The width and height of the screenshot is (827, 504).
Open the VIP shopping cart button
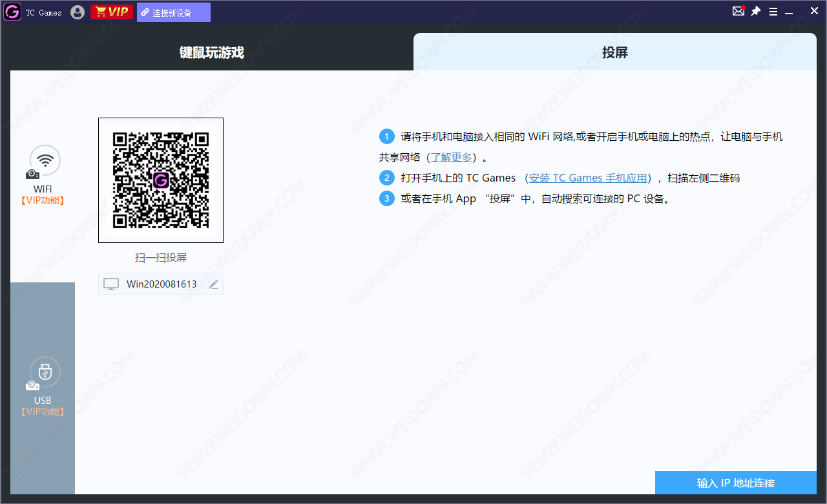tap(111, 12)
